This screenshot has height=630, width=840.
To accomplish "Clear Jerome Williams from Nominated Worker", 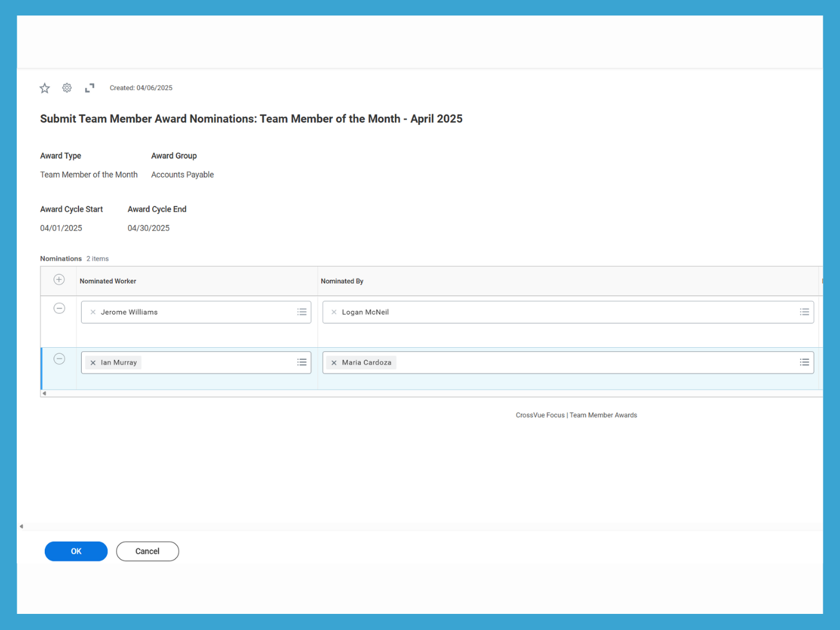I will [x=93, y=311].
